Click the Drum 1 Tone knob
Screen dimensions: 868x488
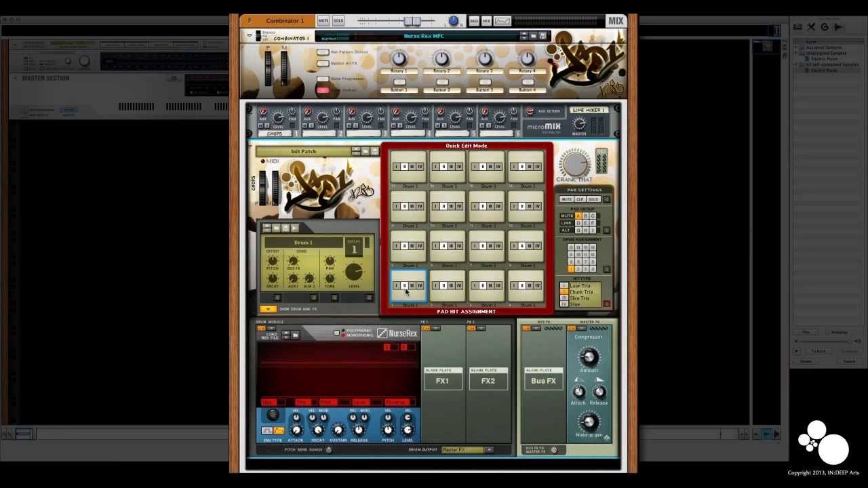pyautogui.click(x=330, y=279)
